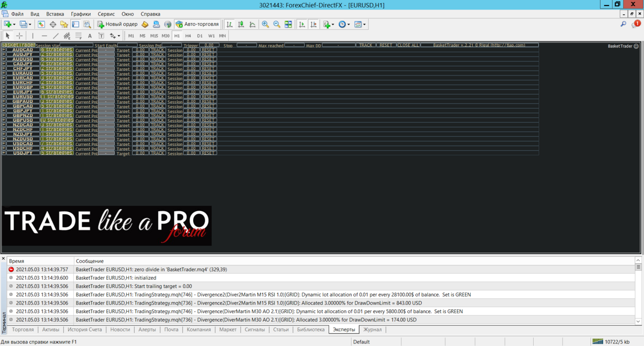This screenshot has width=644, height=346.
Task: Open chat notifications with red badge
Action: [x=636, y=24]
